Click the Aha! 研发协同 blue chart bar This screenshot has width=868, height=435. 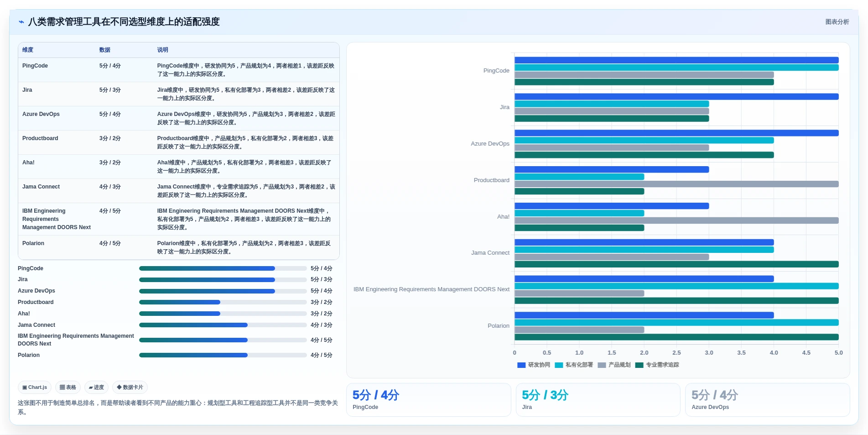click(x=612, y=206)
